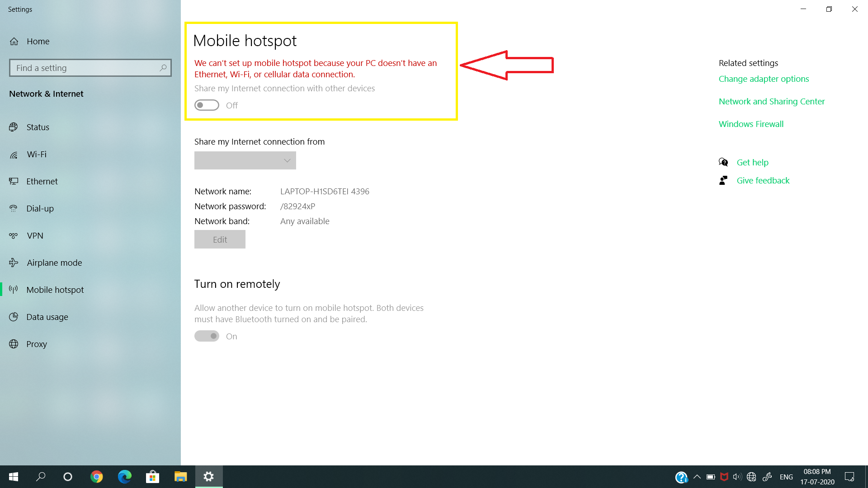Show hidden icons in system tray

tap(697, 477)
